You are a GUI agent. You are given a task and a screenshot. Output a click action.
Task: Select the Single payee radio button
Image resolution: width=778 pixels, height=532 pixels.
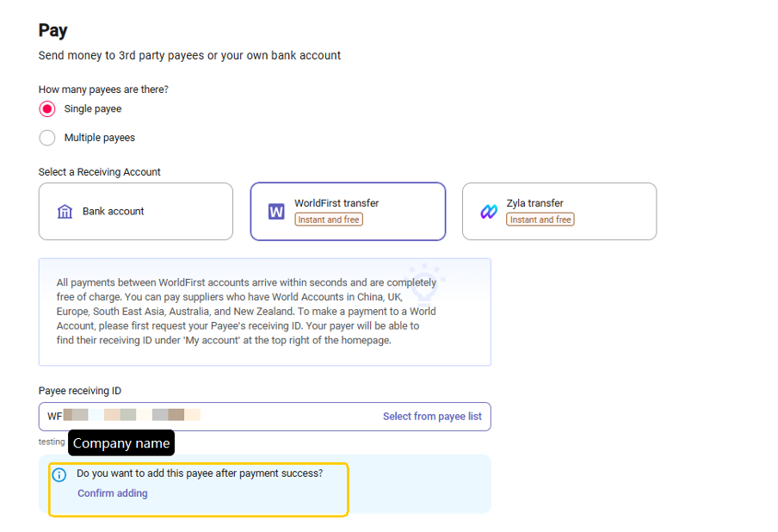coord(47,108)
